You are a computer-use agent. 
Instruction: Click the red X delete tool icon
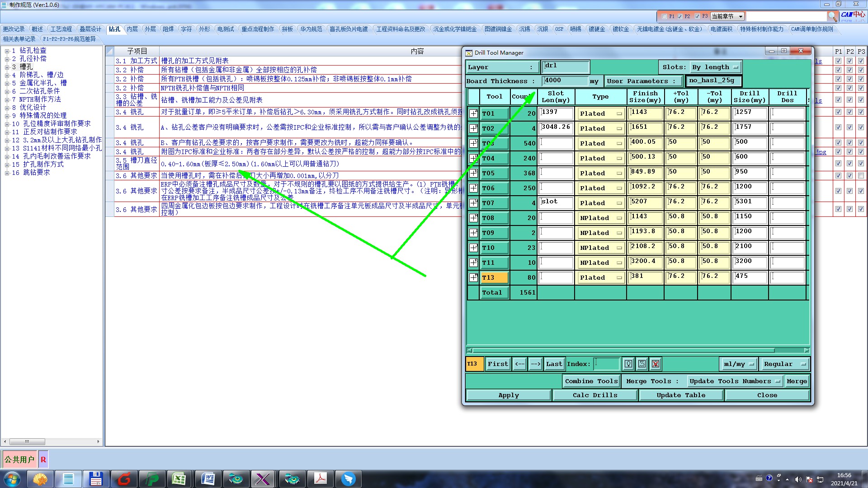[x=656, y=364]
